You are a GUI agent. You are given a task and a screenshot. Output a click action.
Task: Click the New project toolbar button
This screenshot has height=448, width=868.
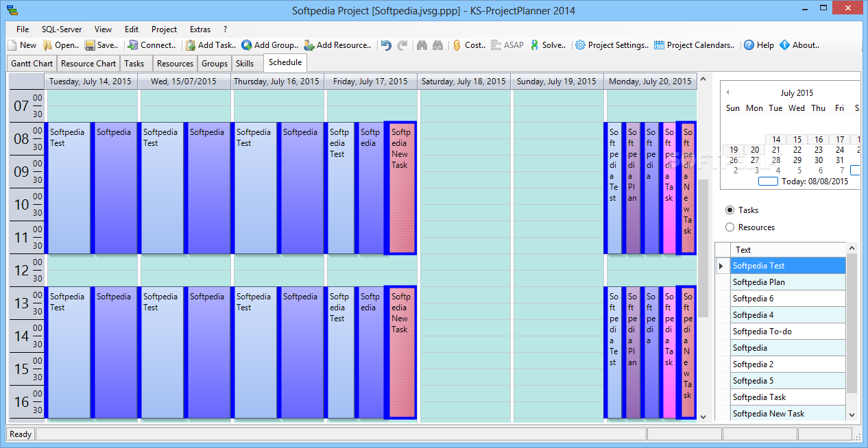pyautogui.click(x=22, y=45)
